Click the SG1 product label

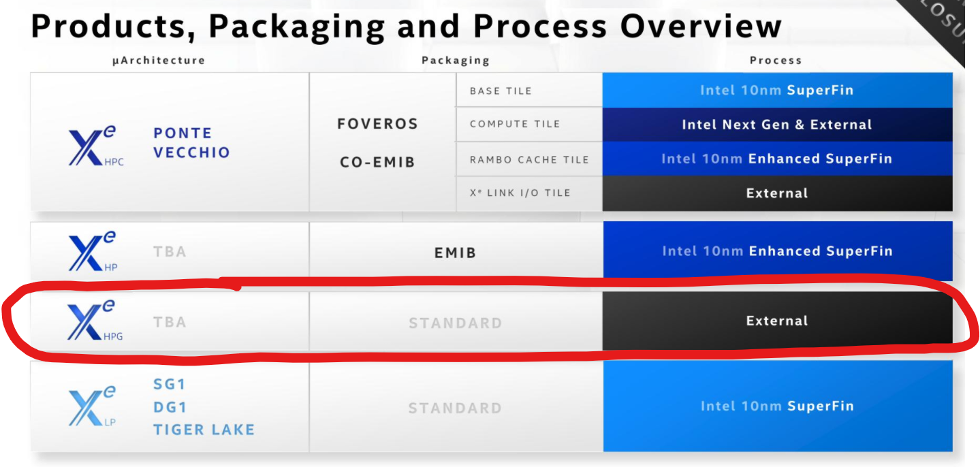pyautogui.click(x=170, y=385)
